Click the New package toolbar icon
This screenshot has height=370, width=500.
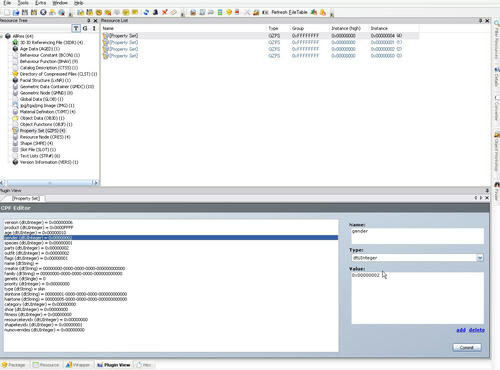click(7, 12)
